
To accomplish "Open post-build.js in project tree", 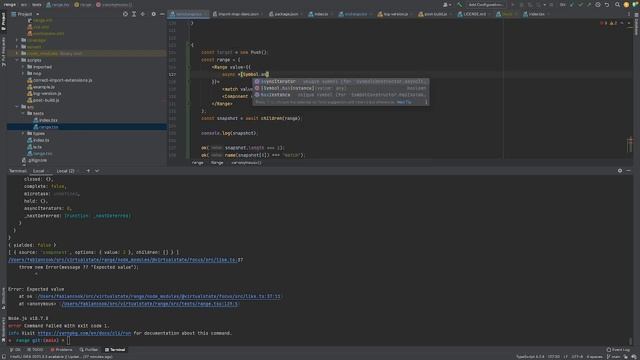I will [46, 100].
